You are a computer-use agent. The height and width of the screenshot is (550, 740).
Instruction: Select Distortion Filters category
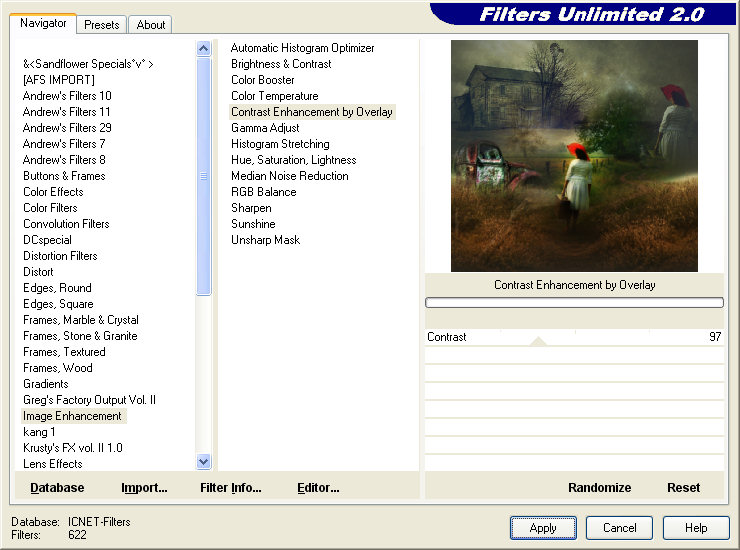pyautogui.click(x=60, y=256)
